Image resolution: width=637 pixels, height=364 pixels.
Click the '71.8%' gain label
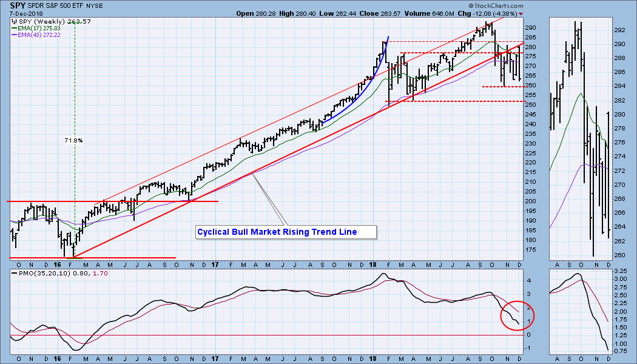[x=73, y=141]
